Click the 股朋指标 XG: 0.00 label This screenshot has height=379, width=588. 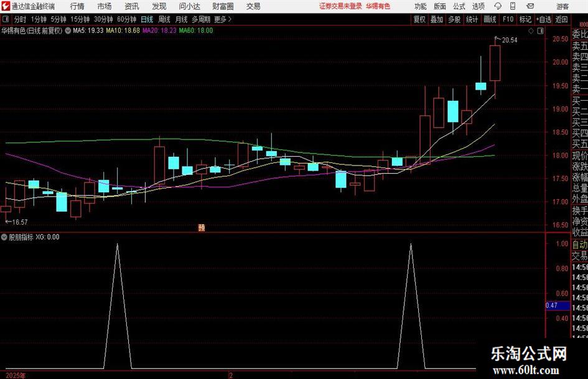34,237
